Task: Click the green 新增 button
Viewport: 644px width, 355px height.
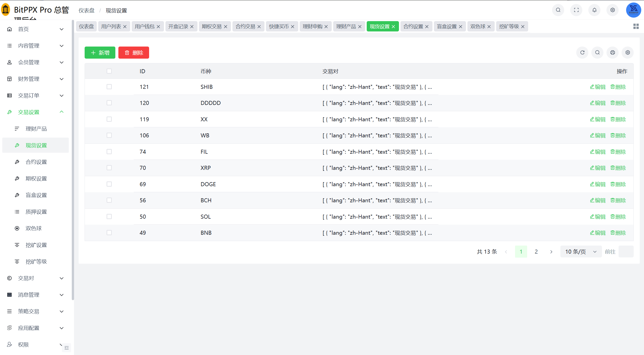Action: click(x=100, y=53)
